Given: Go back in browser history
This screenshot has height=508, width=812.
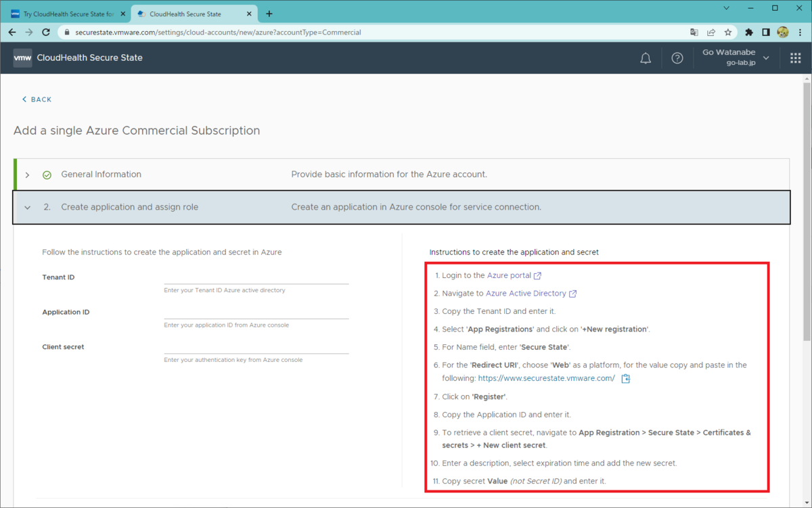Looking at the screenshot, I should tap(12, 32).
